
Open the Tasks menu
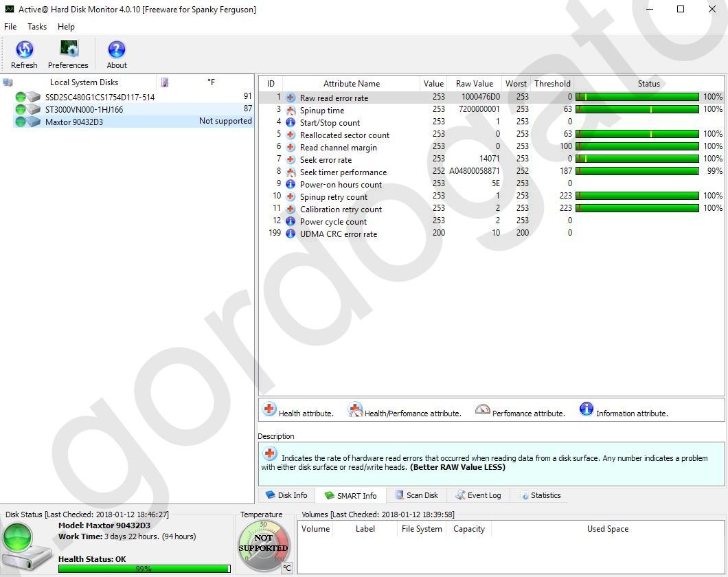37,27
